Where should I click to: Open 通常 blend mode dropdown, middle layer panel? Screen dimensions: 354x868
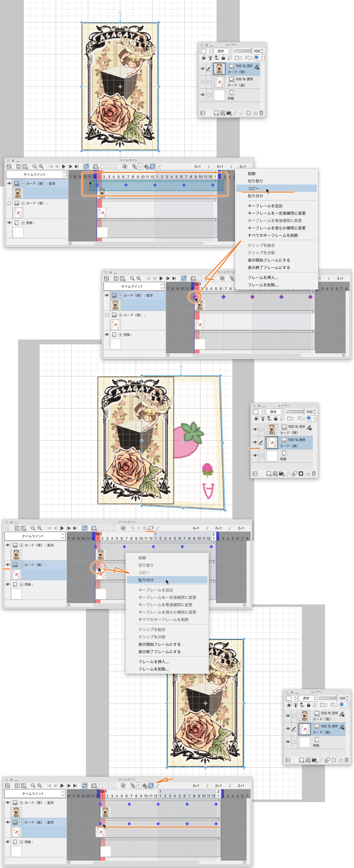pyautogui.click(x=276, y=412)
